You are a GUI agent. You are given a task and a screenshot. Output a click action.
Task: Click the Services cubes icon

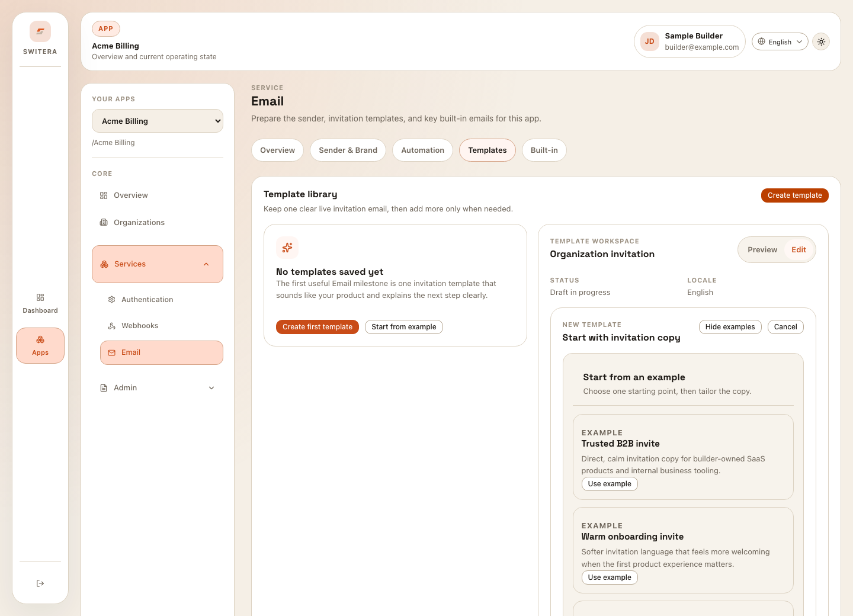pos(104,264)
